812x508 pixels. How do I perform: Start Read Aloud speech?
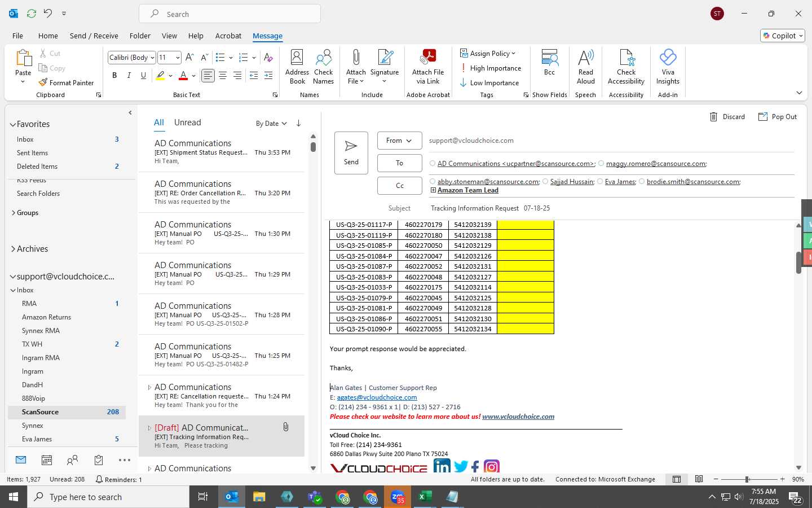(x=586, y=67)
